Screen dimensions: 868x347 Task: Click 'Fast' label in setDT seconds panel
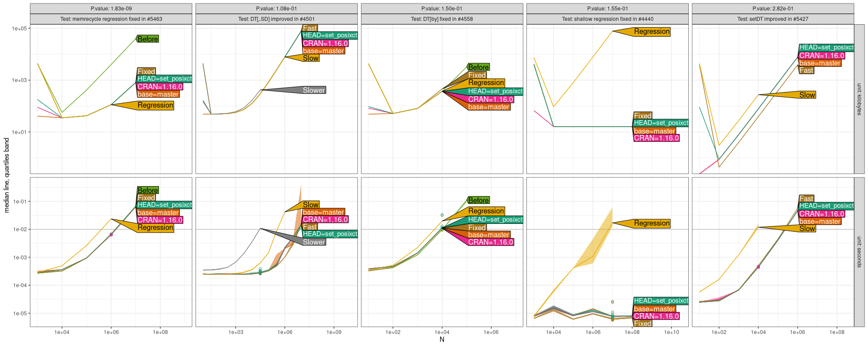tap(806, 199)
